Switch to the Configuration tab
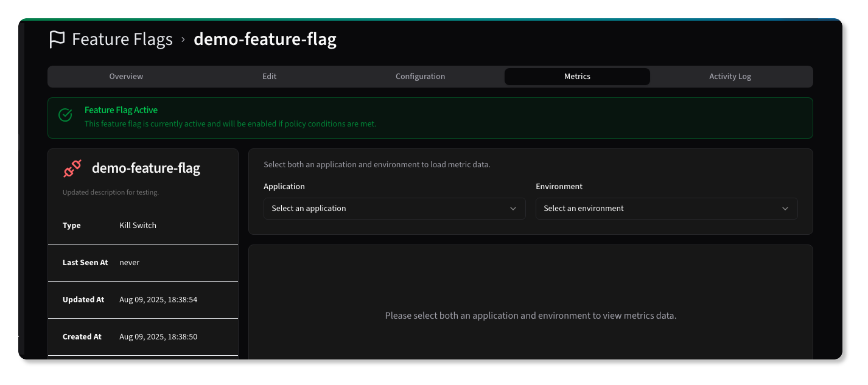This screenshot has width=868, height=385. point(420,76)
